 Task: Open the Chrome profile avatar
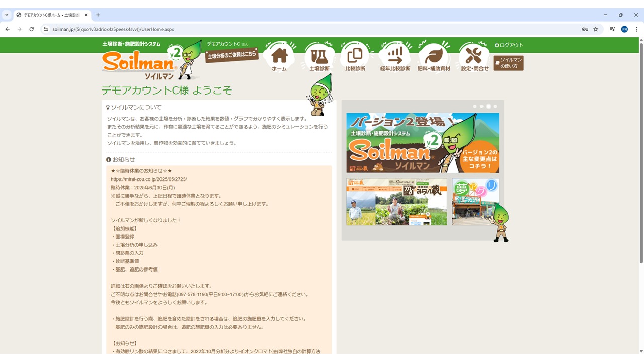coord(624,29)
